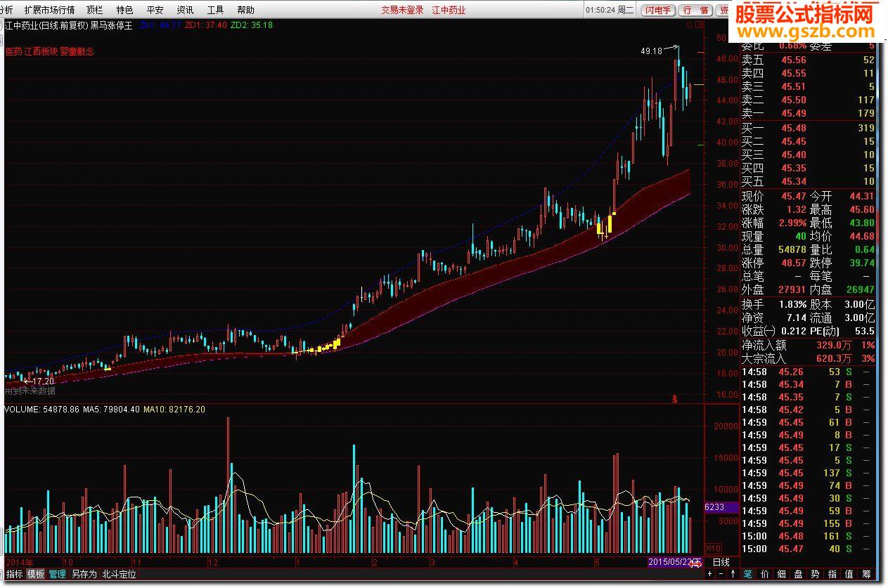Image resolution: width=888 pixels, height=588 pixels.
Task: Open the 日线 period selector
Action: coord(721,562)
